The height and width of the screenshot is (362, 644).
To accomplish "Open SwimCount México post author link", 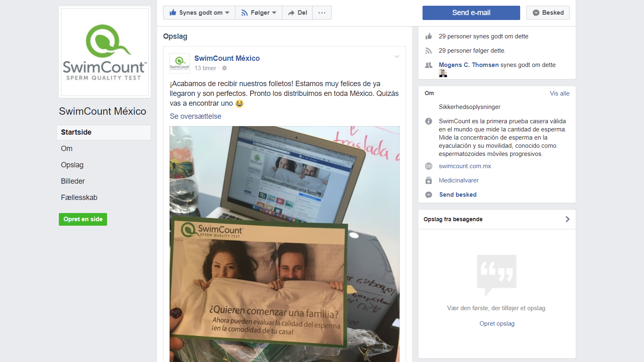I will click(x=227, y=58).
